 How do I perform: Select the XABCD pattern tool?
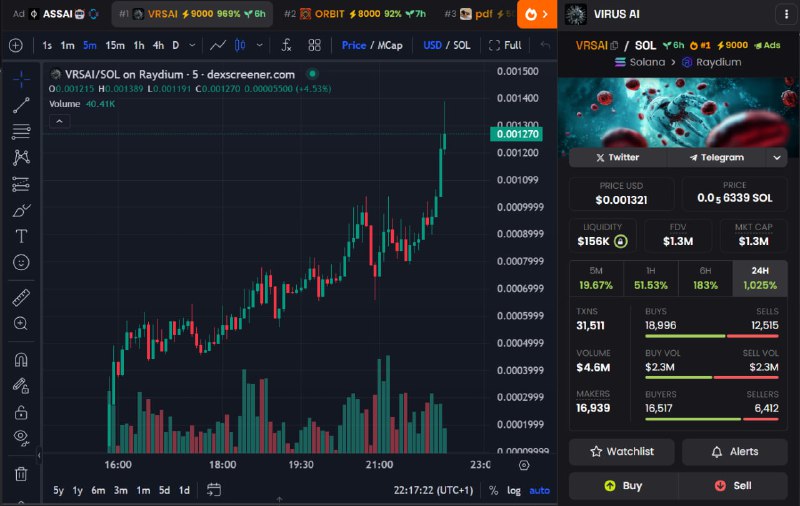click(21, 157)
